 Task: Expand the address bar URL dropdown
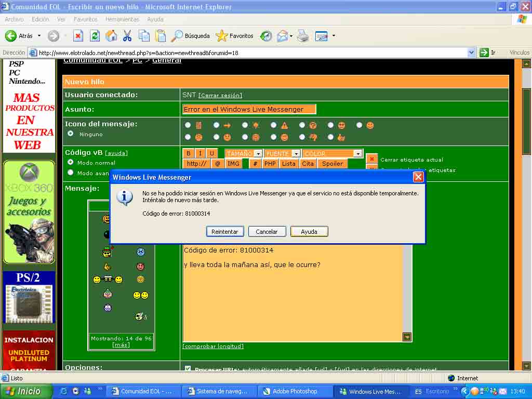pos(471,52)
